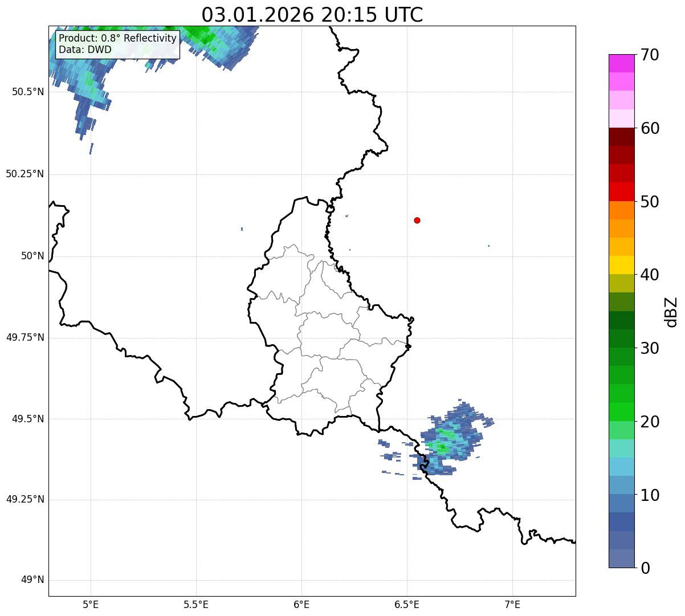Click the "Product: 0.8° Reflectivity" label
This screenshot has height=616, width=685.
[x=118, y=38]
